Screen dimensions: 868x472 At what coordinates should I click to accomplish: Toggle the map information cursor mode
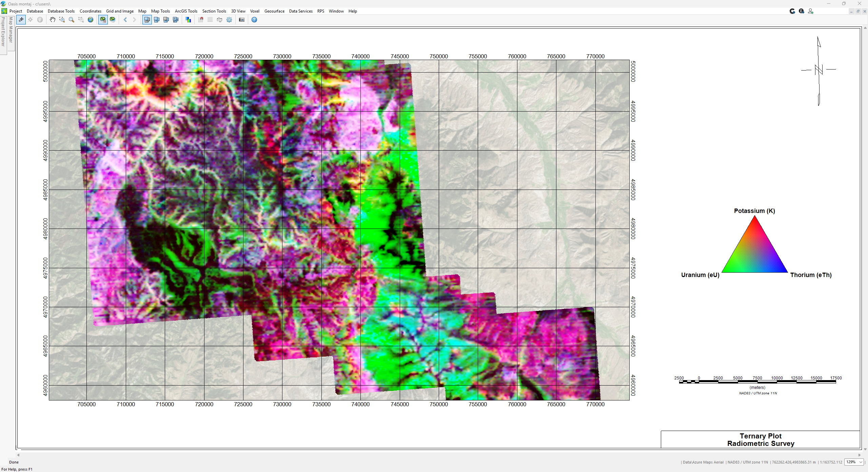pyautogui.click(x=40, y=20)
